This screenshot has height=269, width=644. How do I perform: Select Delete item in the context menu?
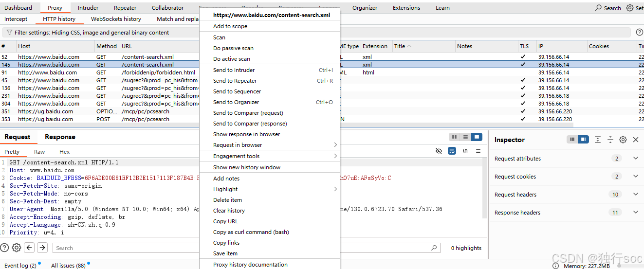[269, 200]
